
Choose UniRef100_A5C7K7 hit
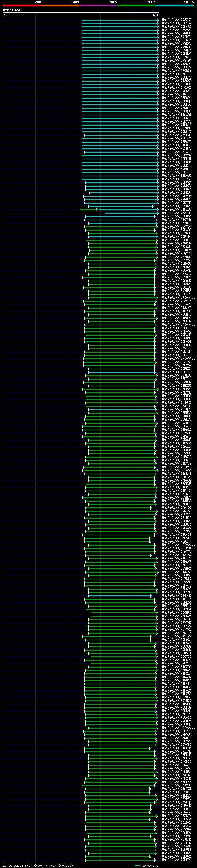(x=176, y=74)
